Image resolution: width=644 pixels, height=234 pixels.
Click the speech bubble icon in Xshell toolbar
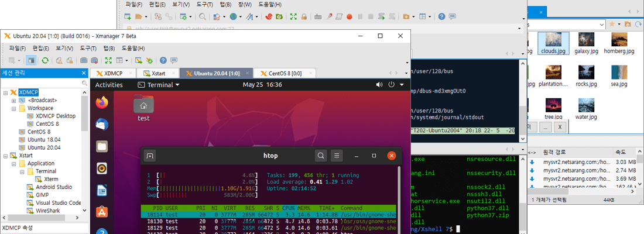pyautogui.click(x=452, y=17)
